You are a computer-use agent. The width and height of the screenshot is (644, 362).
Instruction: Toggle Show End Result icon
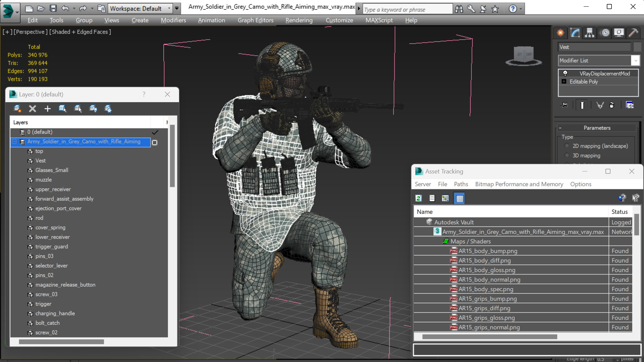(x=582, y=105)
